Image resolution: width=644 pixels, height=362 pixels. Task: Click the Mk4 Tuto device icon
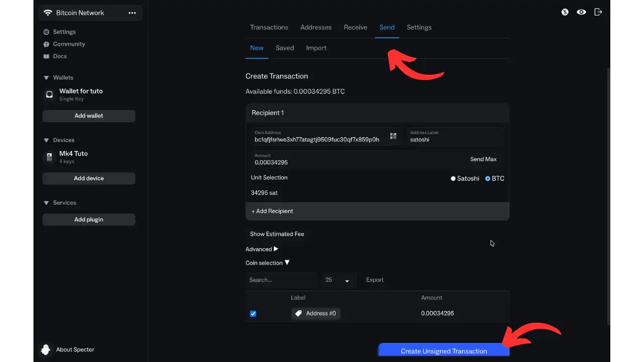49,157
